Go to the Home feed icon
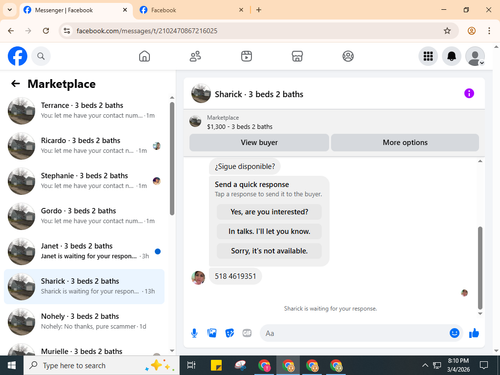This screenshot has width=500, height=375. click(144, 56)
